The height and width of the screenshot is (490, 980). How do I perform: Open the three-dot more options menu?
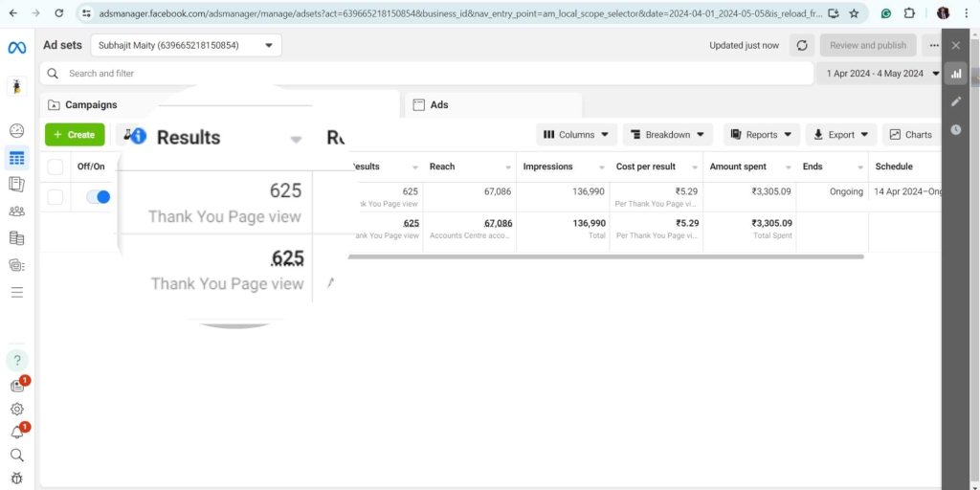pos(934,45)
